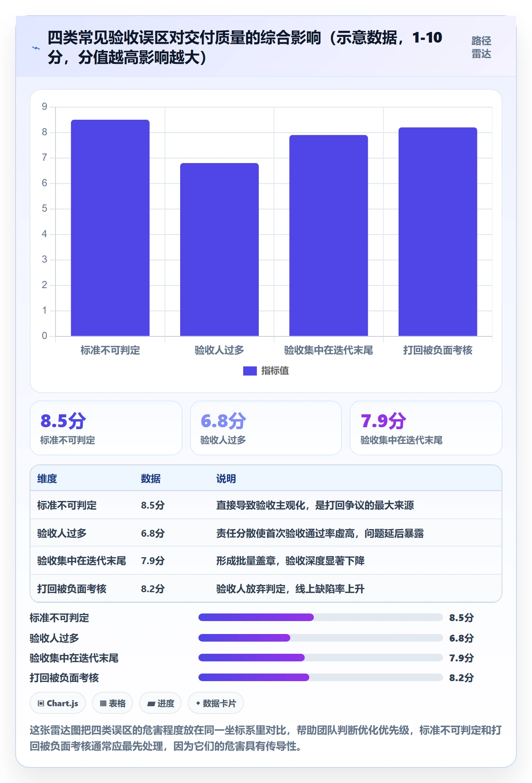Click 8.2分 in the table's 数据 column
The width and height of the screenshot is (532, 783).
[153, 589]
